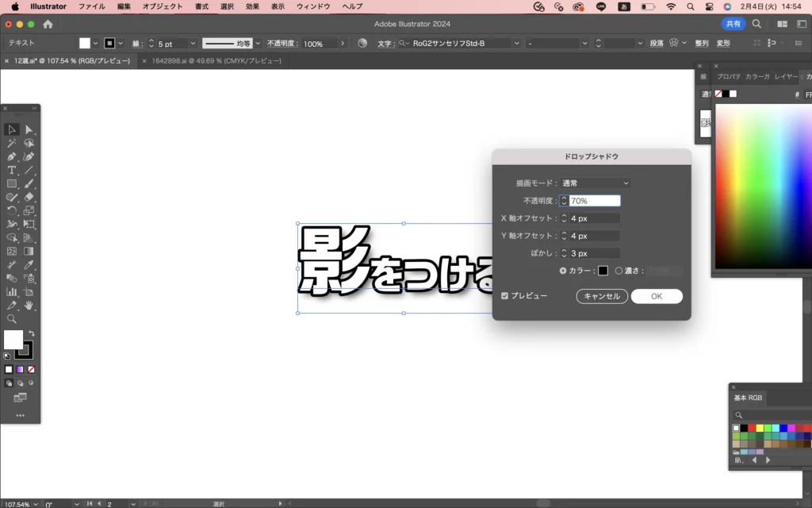This screenshot has width=812, height=508.
Task: Open the 描画モード dropdown
Action: [x=595, y=183]
